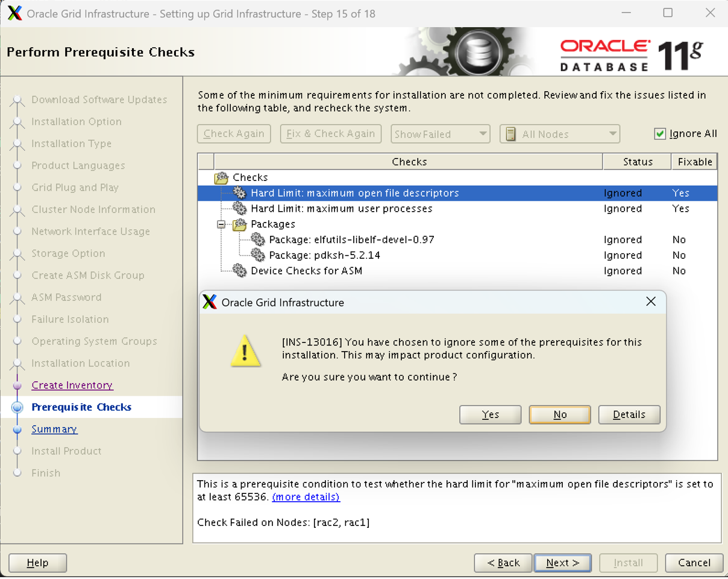728x579 pixels.
Task: Open Details in the warning dialog
Action: coord(629,414)
